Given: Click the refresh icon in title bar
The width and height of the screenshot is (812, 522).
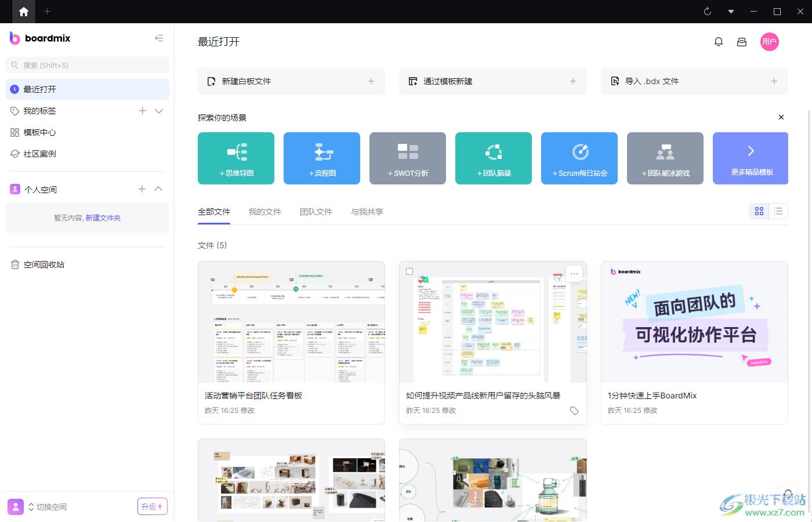Looking at the screenshot, I should coord(708,12).
